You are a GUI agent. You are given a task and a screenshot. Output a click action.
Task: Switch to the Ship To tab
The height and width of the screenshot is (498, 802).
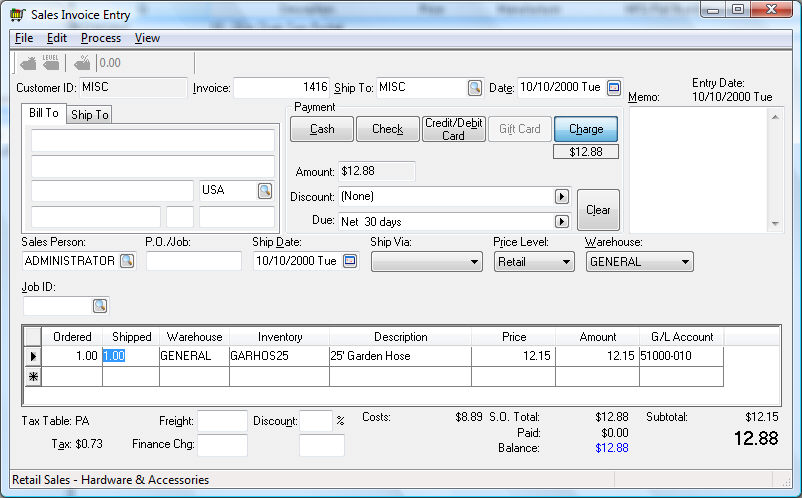89,115
